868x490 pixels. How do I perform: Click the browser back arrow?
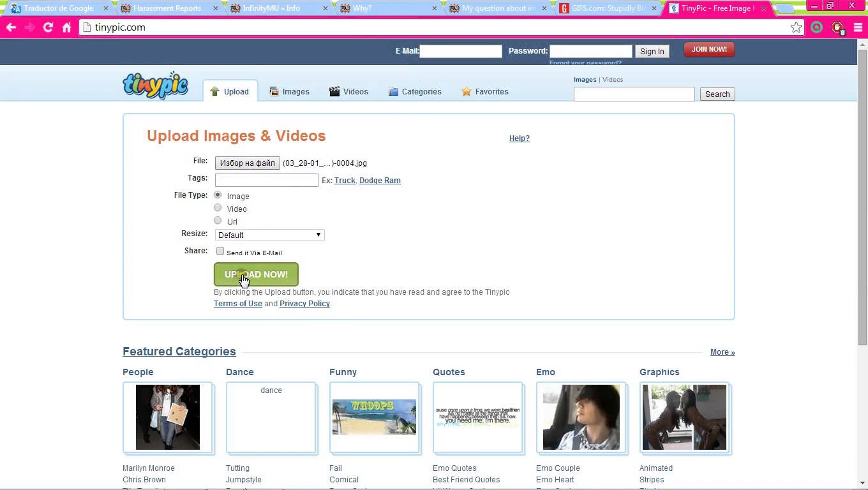tap(11, 27)
